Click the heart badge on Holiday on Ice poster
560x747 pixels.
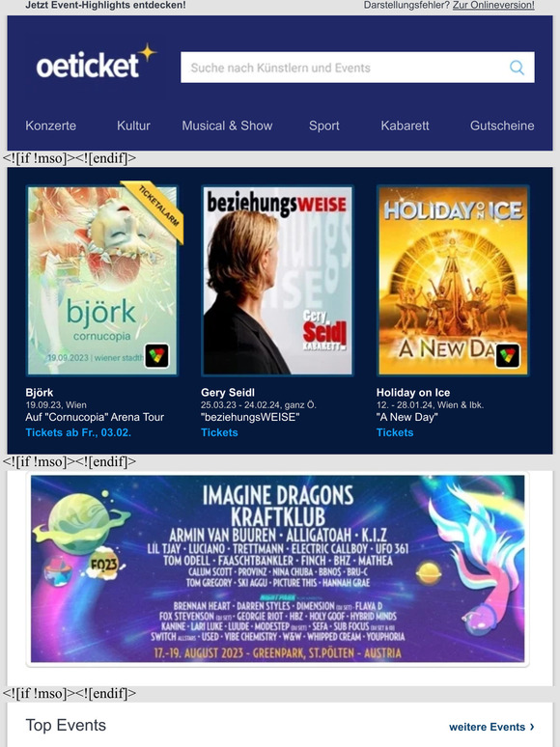coord(508,355)
